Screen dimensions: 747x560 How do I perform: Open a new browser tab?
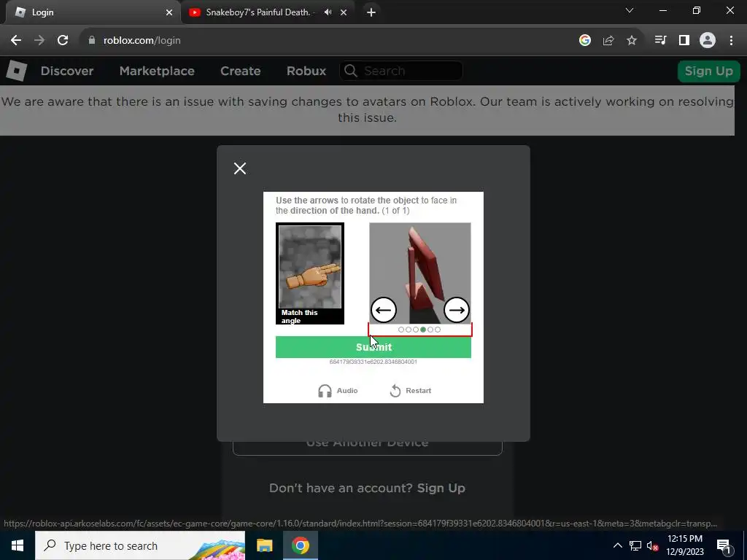coord(371,12)
